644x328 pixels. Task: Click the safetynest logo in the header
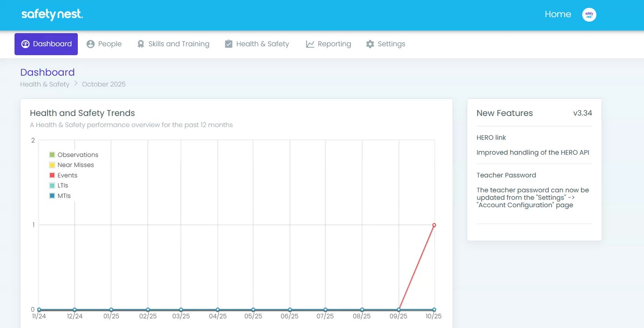pos(52,15)
